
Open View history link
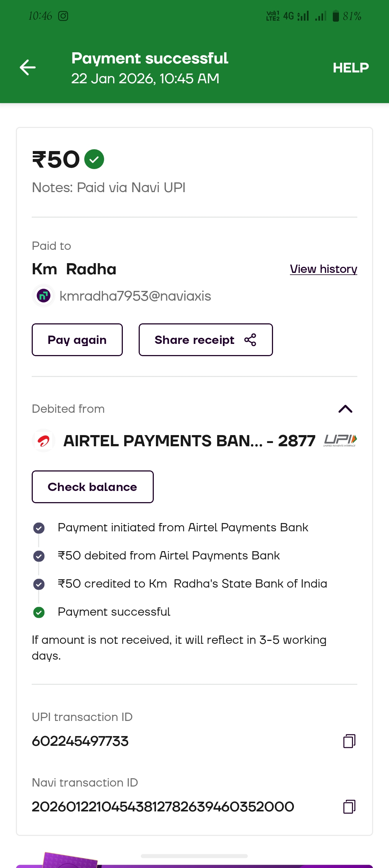(323, 269)
